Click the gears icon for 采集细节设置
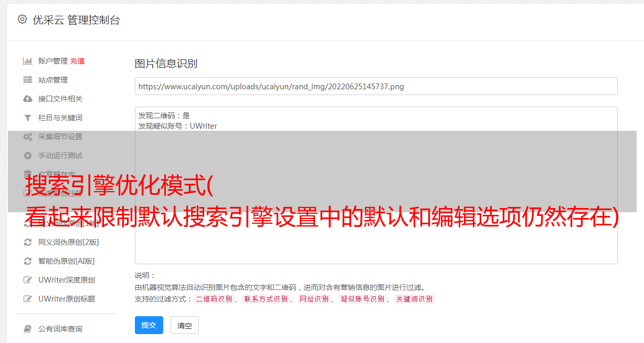The height and width of the screenshot is (343, 644). [28, 137]
